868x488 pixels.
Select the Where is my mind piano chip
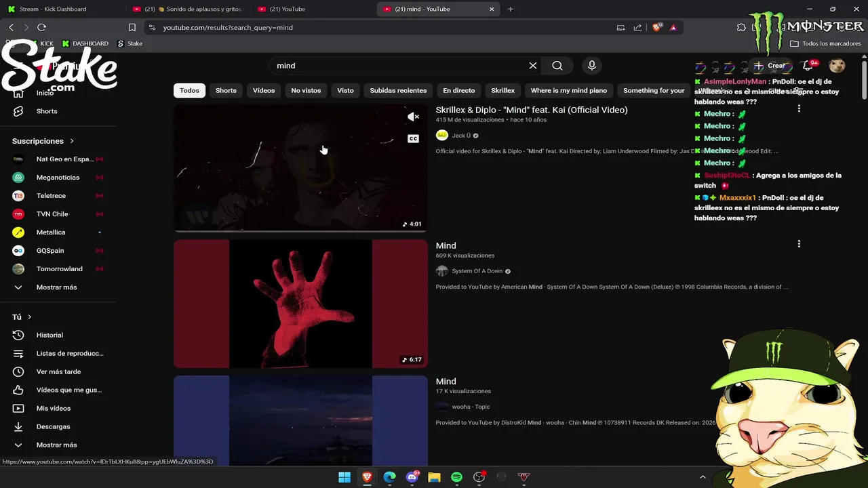click(x=569, y=90)
